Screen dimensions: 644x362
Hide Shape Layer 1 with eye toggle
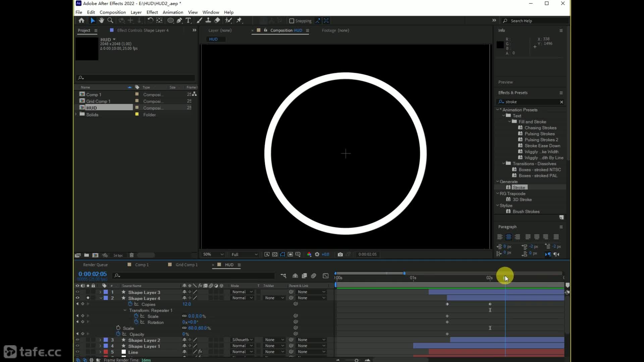pos(77,346)
